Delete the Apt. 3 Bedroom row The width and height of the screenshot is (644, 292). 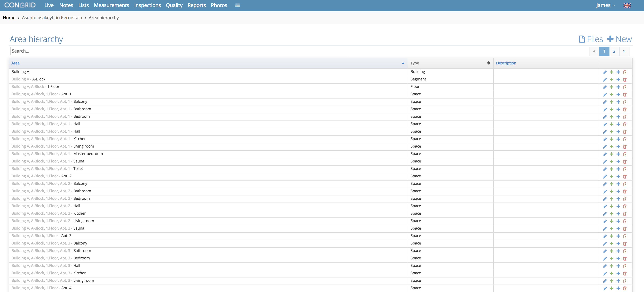pyautogui.click(x=625, y=259)
